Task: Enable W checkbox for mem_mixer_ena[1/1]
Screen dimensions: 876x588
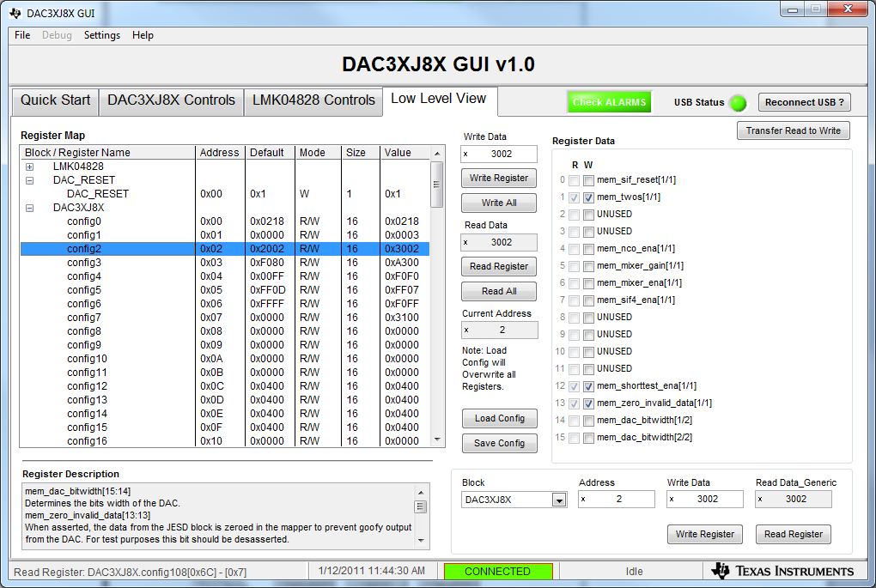Action: point(588,283)
